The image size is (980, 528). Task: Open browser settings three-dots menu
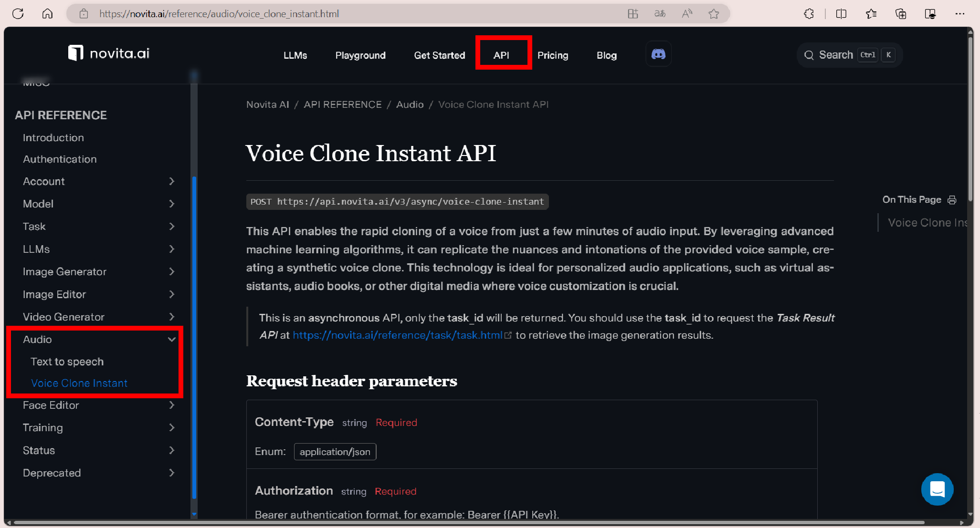pyautogui.click(x=960, y=14)
